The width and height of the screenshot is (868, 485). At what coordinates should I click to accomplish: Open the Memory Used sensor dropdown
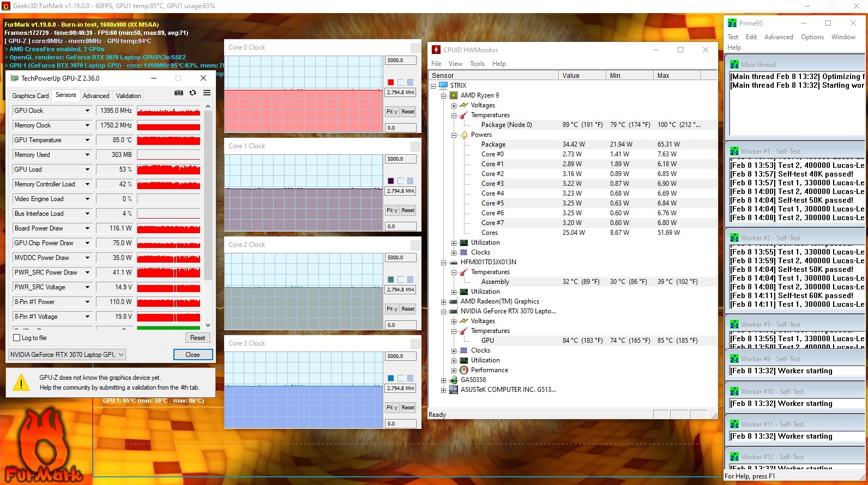point(87,155)
